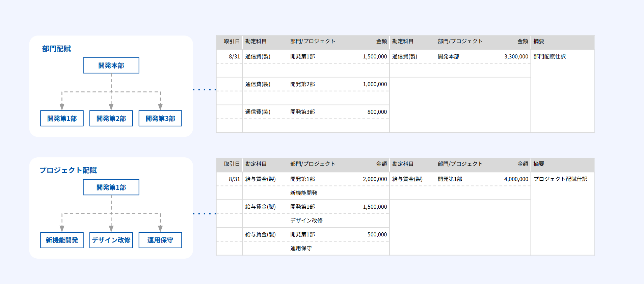Click the 摘要 header of the top table
This screenshot has height=284, width=644.
click(539, 42)
